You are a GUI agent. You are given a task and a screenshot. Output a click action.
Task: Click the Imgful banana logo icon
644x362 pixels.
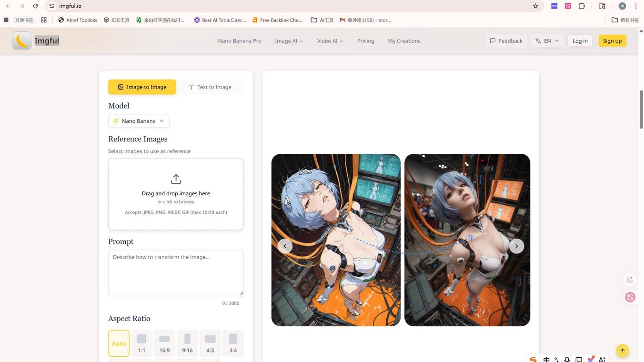(x=22, y=40)
